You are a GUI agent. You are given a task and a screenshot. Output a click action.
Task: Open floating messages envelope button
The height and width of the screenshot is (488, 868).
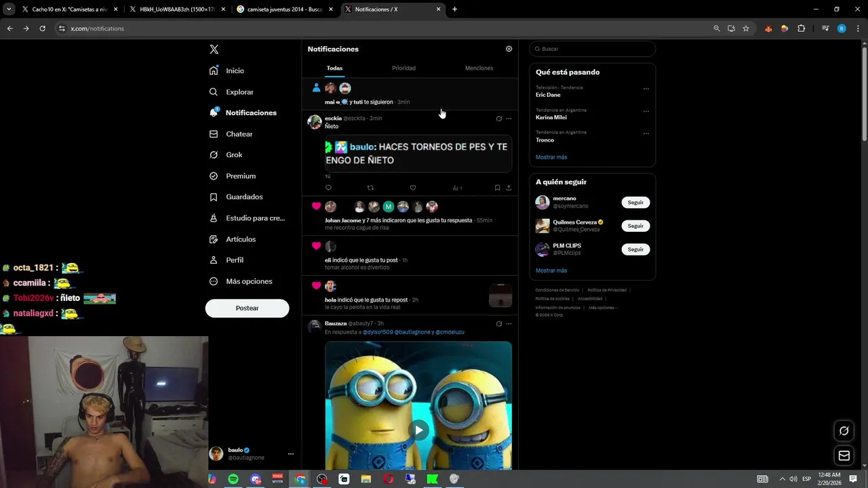(x=844, y=455)
